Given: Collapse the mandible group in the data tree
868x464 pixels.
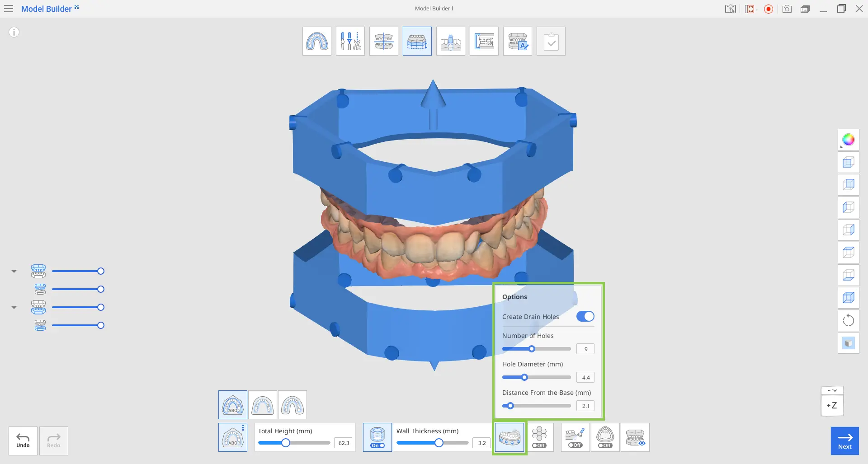Looking at the screenshot, I should (x=14, y=308).
